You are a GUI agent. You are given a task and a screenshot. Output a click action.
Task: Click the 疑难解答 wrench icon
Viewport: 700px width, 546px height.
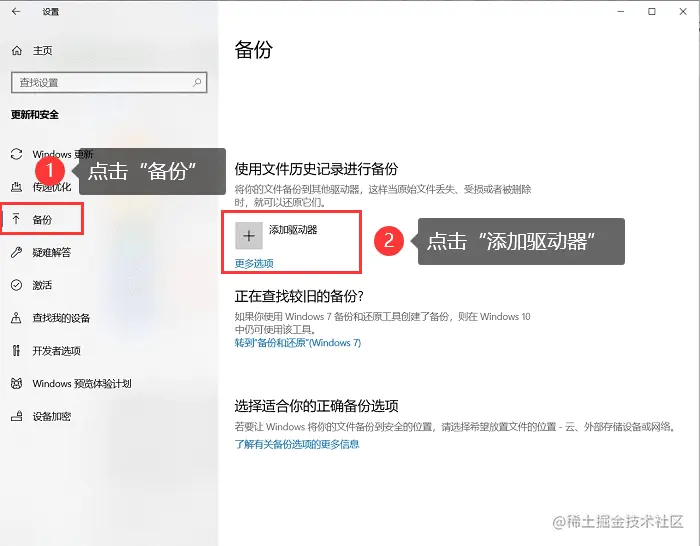[x=17, y=252]
